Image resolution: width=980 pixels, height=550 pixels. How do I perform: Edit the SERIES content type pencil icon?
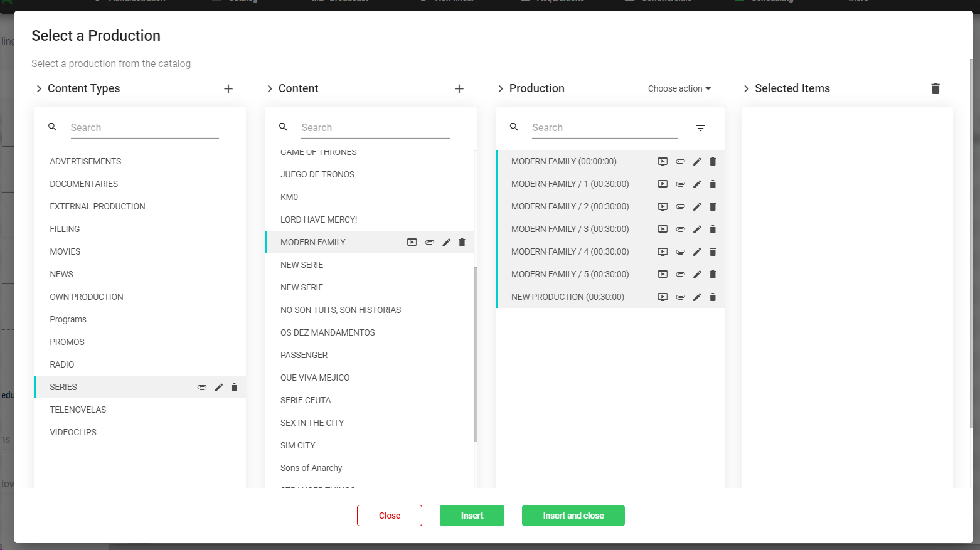pyautogui.click(x=218, y=388)
